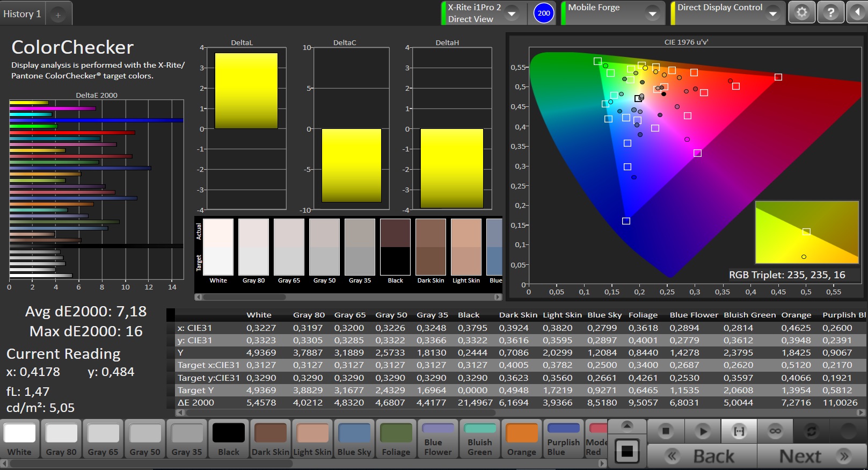Add a new history tab with plus

coord(58,15)
